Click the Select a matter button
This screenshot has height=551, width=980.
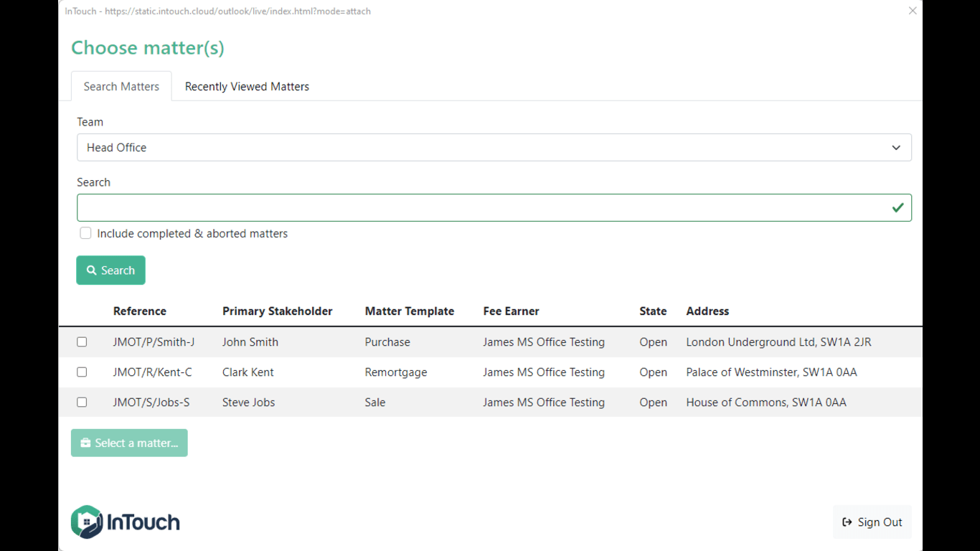pos(129,443)
